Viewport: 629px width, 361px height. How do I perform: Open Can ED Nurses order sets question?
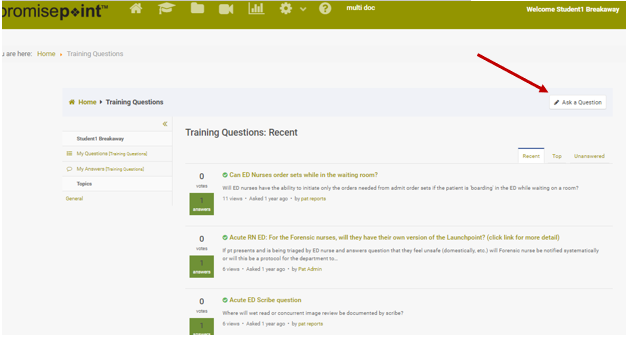coord(303,175)
